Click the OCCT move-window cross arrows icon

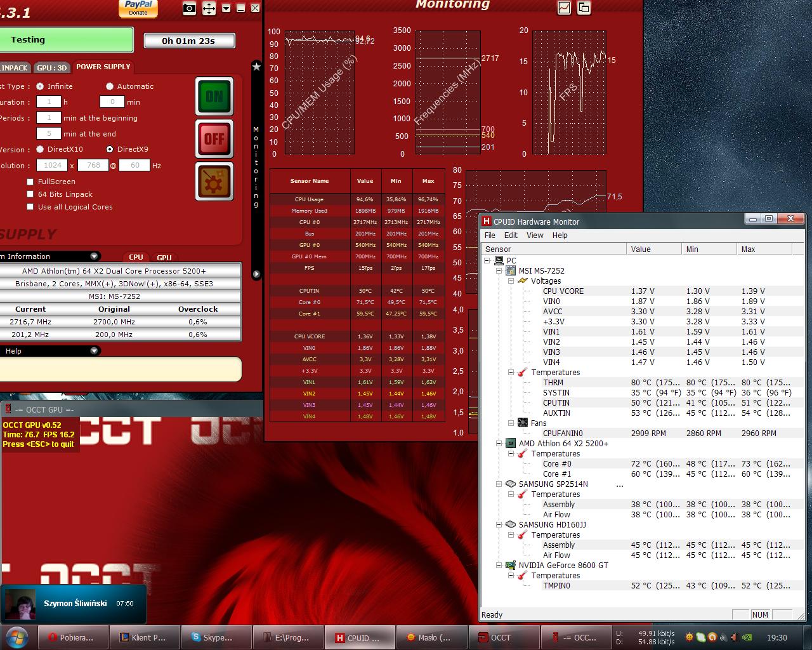coord(209,8)
